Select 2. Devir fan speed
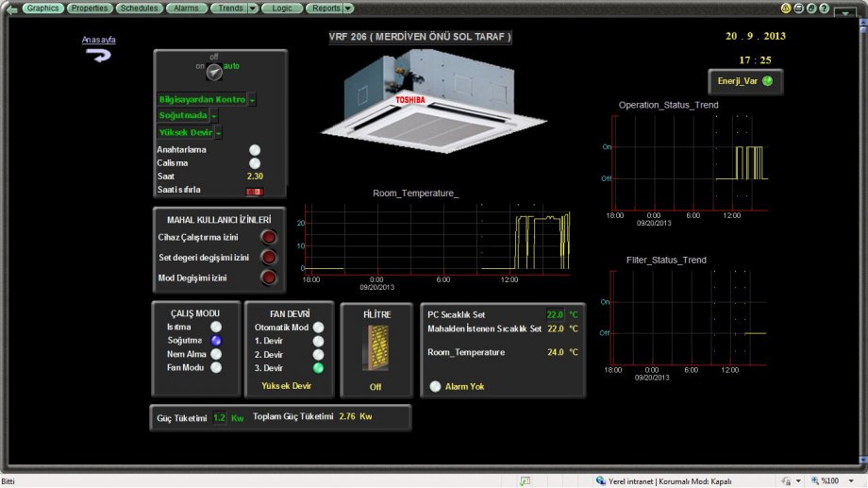868x488 pixels. 318,355
